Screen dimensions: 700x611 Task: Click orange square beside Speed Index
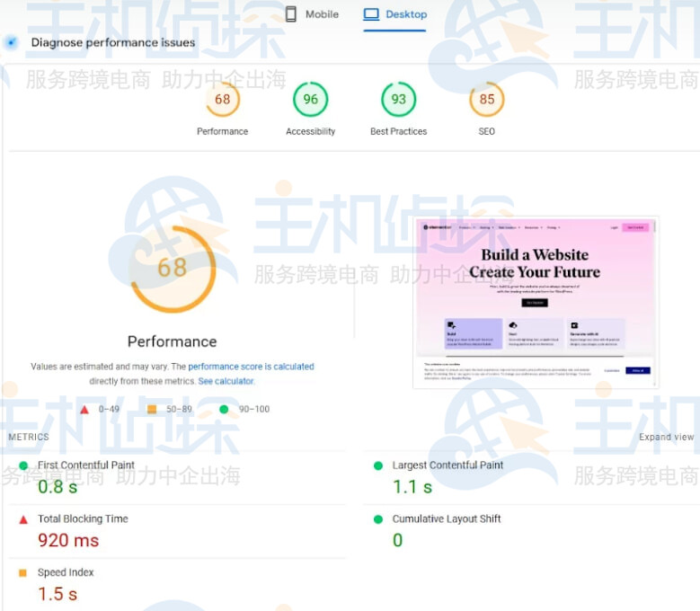pyautogui.click(x=22, y=572)
